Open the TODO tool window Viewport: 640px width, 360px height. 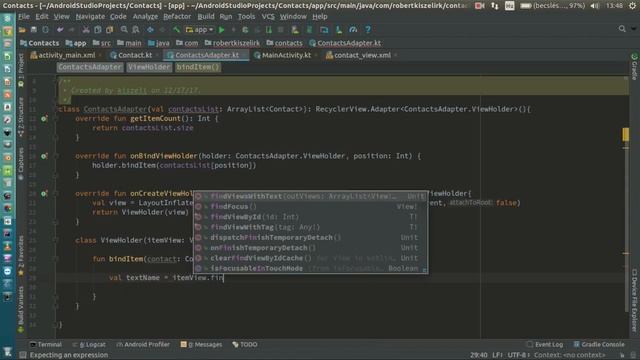[x=245, y=344]
